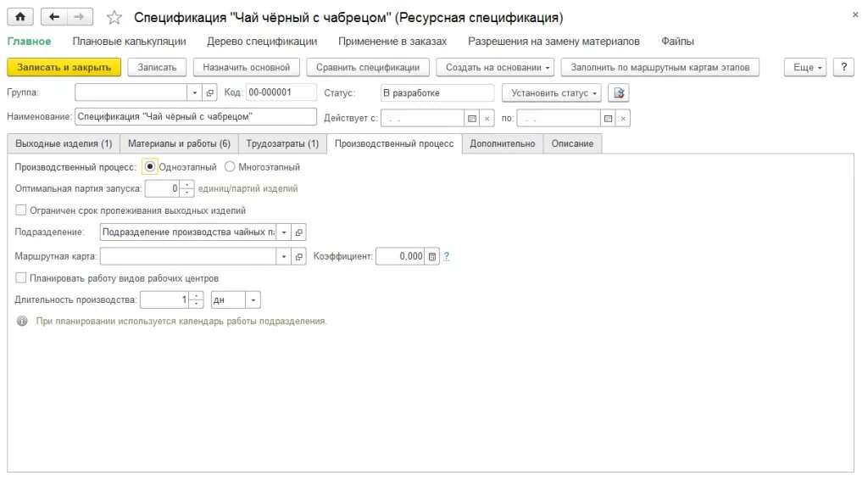Click the report icon next to Установить статус
The height and width of the screenshot is (481, 868).
[x=618, y=93]
